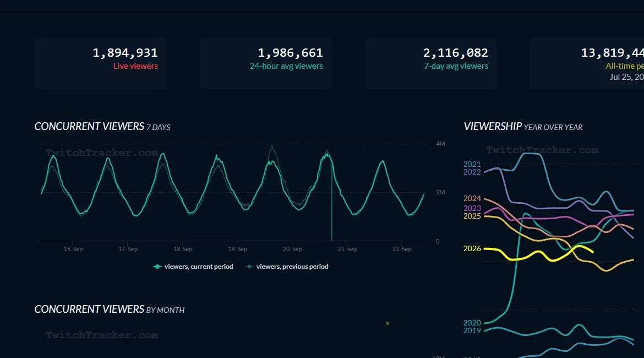The width and height of the screenshot is (644, 358).
Task: Click the '7-day avg viewers' label
Action: [x=456, y=66]
